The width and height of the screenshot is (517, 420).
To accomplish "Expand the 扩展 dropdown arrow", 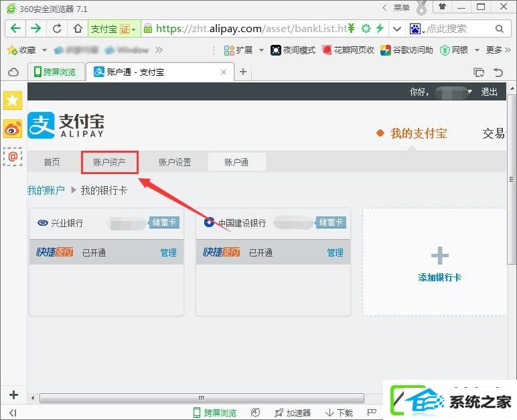I will click(261, 50).
